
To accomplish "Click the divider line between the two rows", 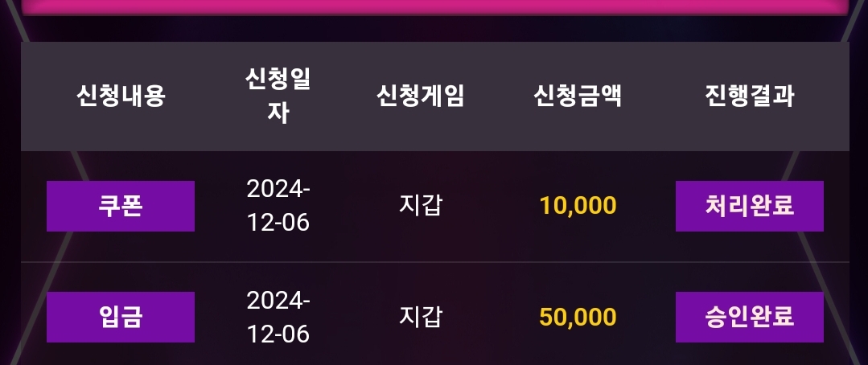I will [x=434, y=262].
